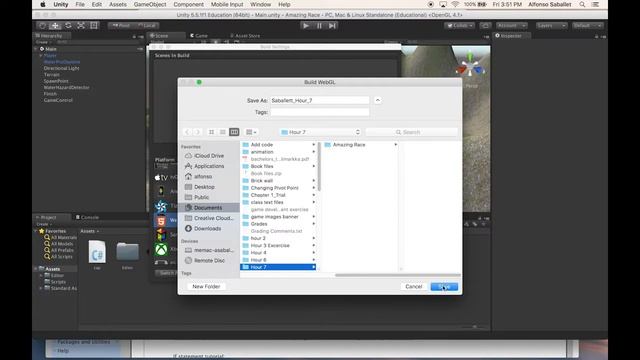Screen dimensions: 640x360
Task: Select the Move tool in Unity toolbar
Action: pyautogui.click(x=55, y=25)
